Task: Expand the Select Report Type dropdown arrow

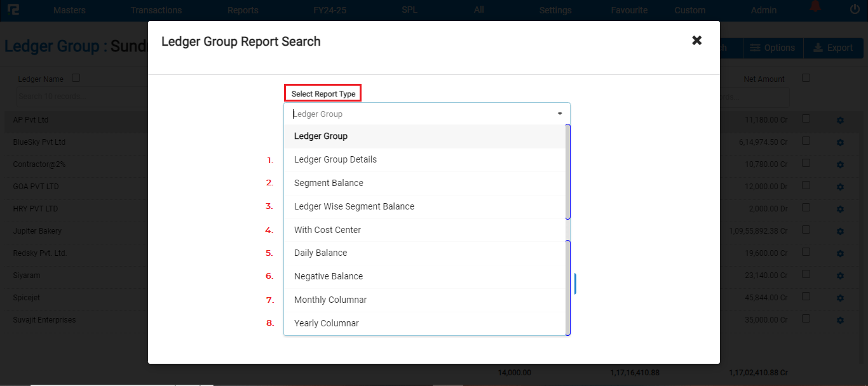Action: [x=560, y=114]
